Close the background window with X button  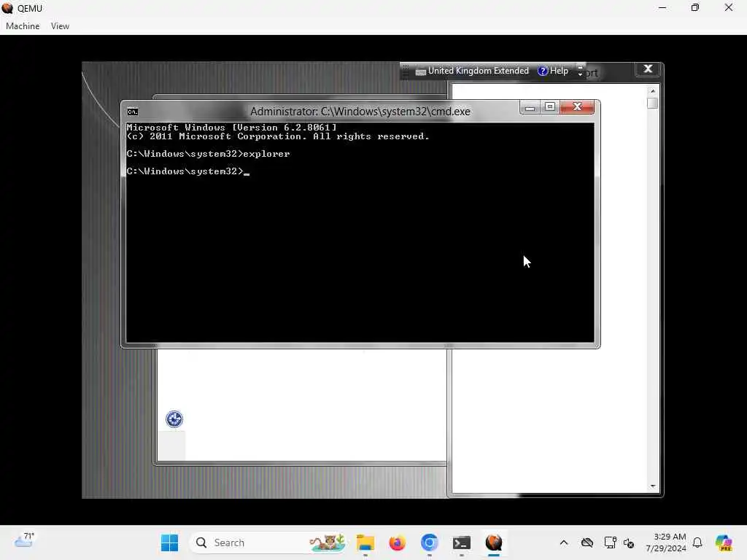(648, 69)
